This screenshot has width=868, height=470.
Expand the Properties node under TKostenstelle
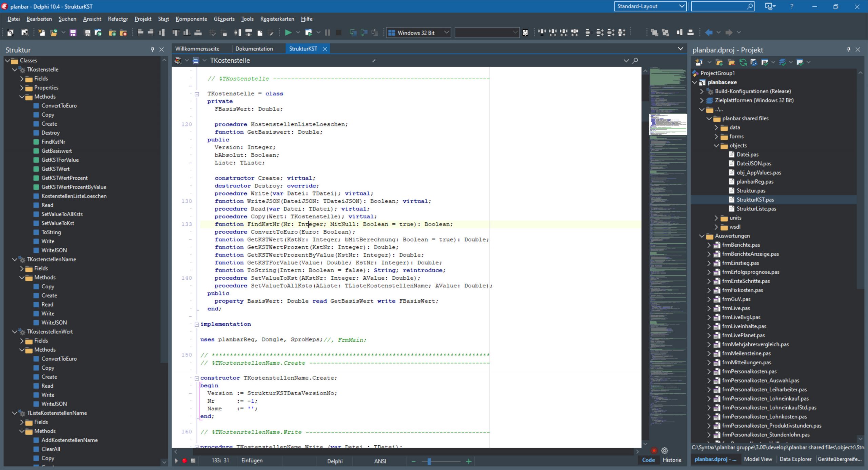22,88
